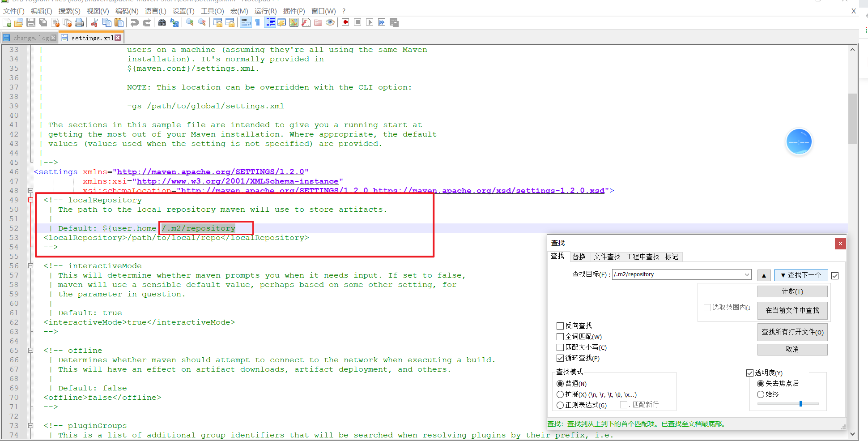Run macro multiple times icon

pyautogui.click(x=382, y=22)
